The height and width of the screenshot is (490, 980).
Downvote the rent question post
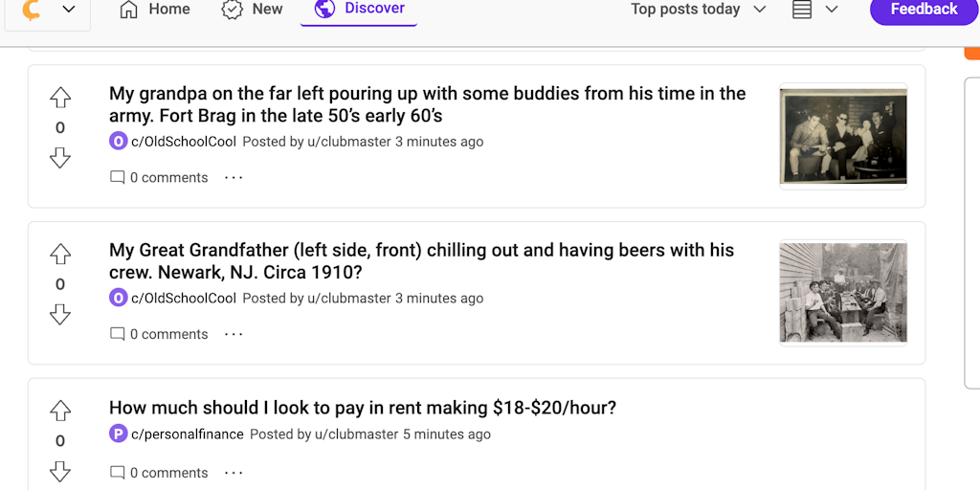click(60, 471)
